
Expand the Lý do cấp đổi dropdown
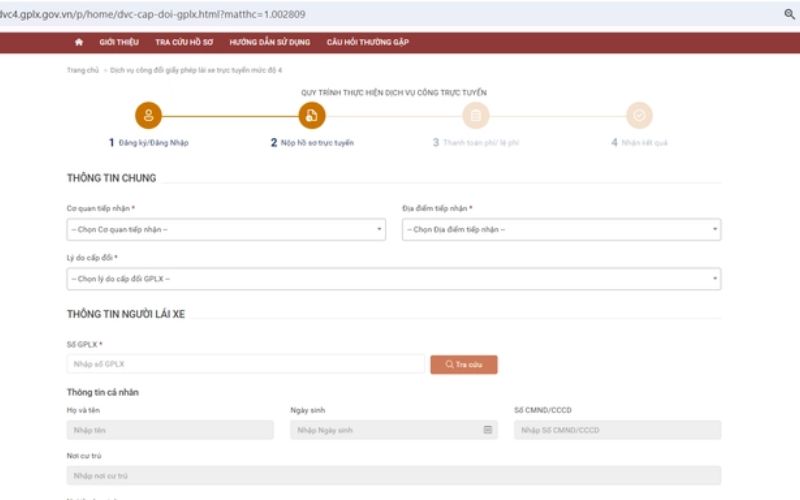click(394, 279)
